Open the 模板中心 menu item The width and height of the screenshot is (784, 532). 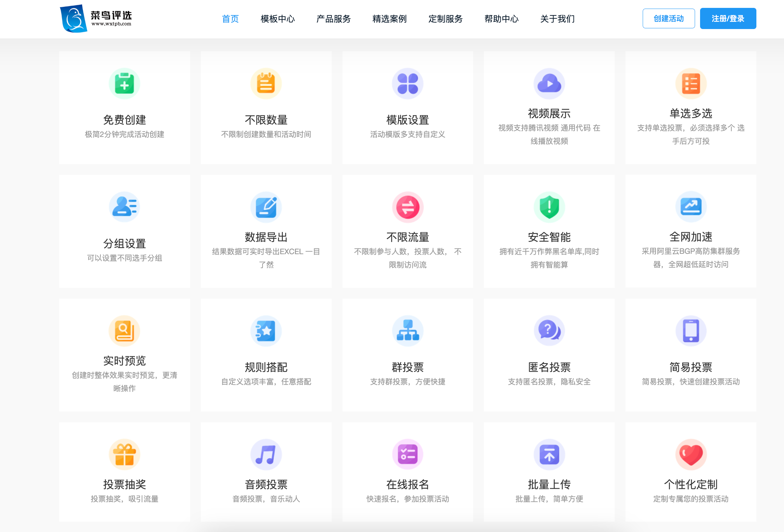click(x=278, y=19)
